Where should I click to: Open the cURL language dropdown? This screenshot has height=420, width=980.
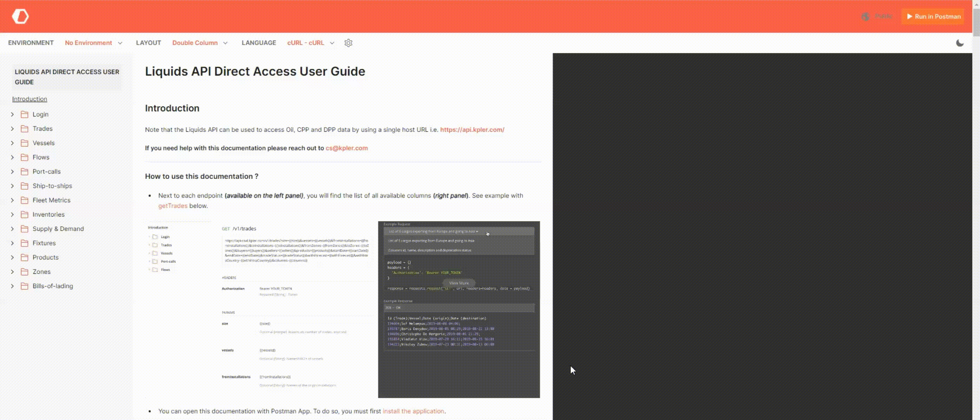[311, 43]
